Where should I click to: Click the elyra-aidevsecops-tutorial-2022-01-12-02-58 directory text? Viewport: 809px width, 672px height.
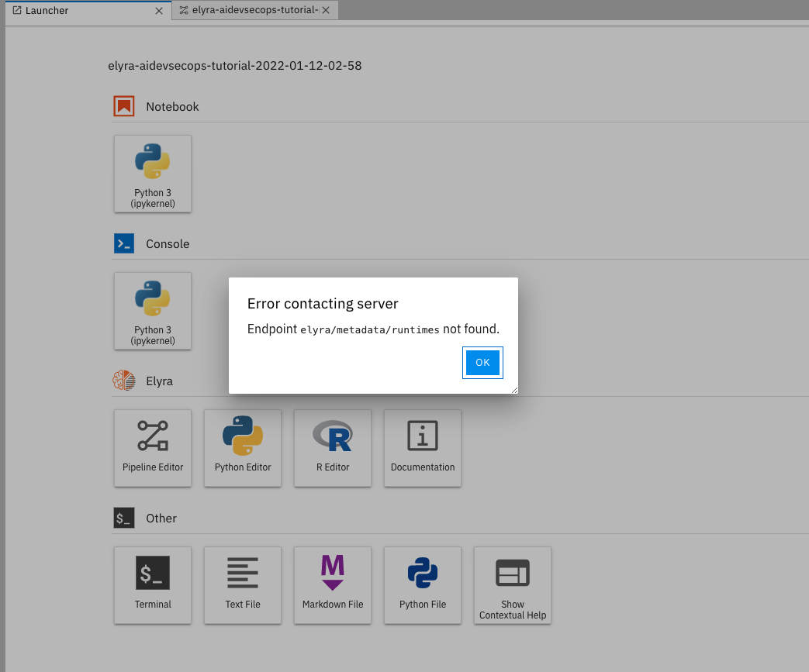[x=235, y=66]
